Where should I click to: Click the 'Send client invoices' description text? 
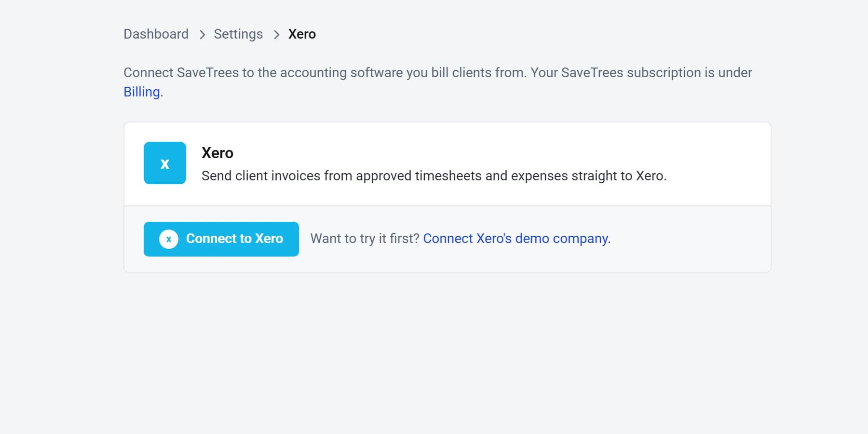434,176
